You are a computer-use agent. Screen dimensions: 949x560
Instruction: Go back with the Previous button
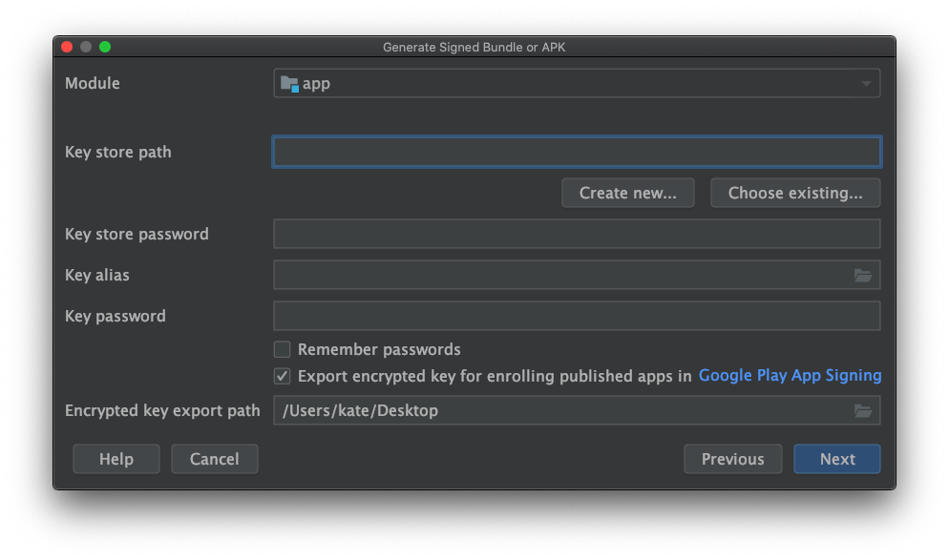pos(732,459)
